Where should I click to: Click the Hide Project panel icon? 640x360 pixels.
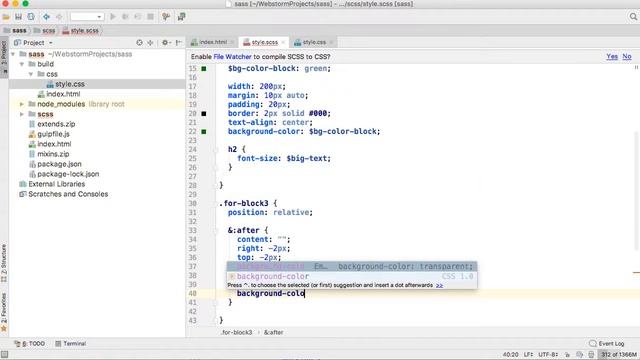coord(178,42)
